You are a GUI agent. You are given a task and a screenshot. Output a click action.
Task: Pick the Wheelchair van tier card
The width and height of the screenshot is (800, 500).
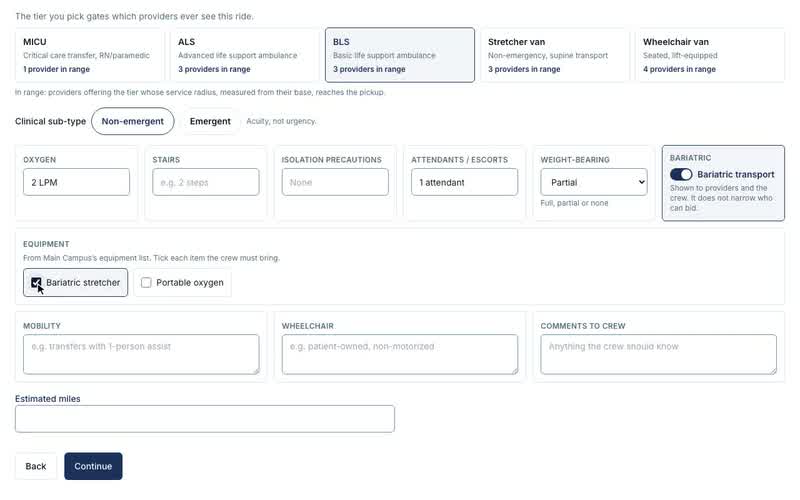click(710, 55)
